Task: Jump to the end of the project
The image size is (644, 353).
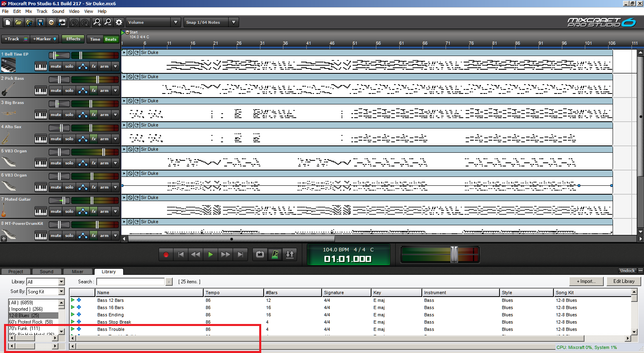Action: tap(240, 254)
